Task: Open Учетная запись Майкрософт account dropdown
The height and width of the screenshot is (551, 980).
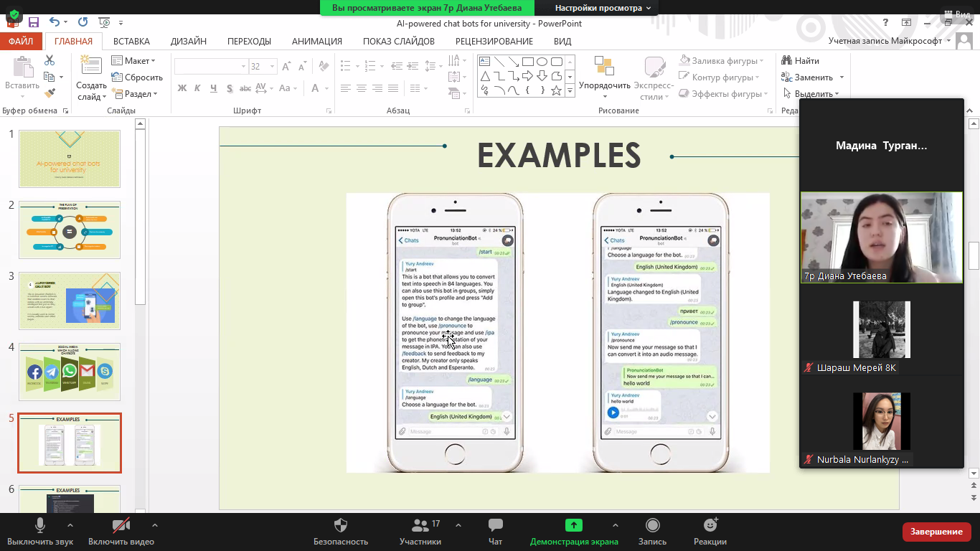Action: (890, 41)
